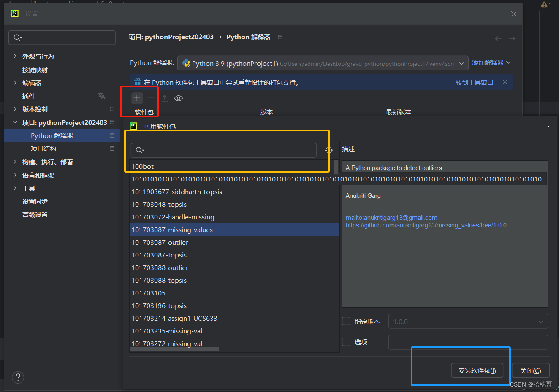Click the 关闭 button
This screenshot has height=392, width=559.
(531, 370)
